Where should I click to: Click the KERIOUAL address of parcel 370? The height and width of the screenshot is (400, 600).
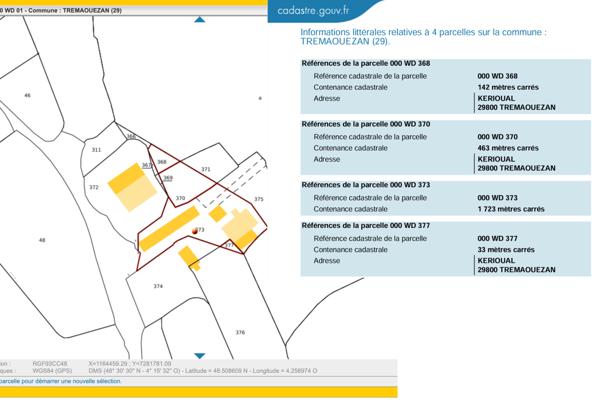[516, 164]
